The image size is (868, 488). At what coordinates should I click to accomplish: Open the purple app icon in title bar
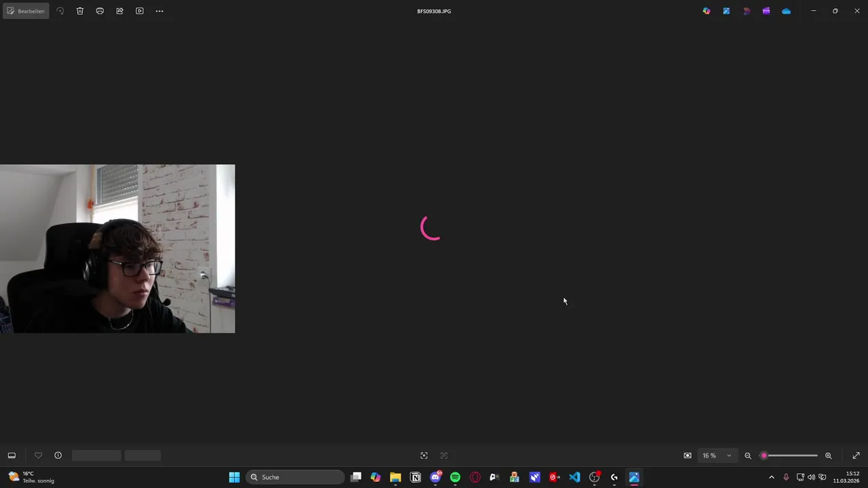click(766, 11)
